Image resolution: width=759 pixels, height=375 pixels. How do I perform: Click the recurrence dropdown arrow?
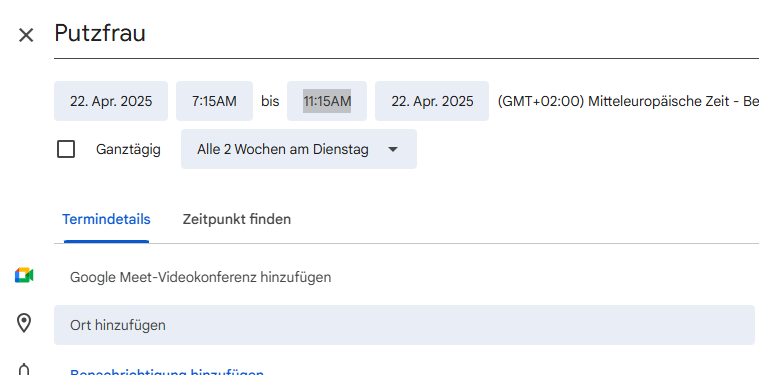tap(394, 150)
